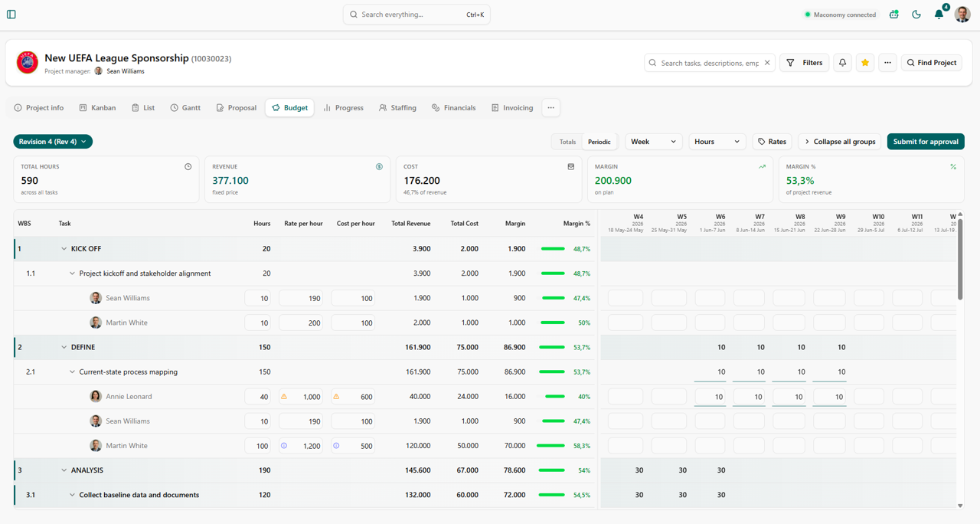
Task: Click Find Project button
Action: coord(932,63)
